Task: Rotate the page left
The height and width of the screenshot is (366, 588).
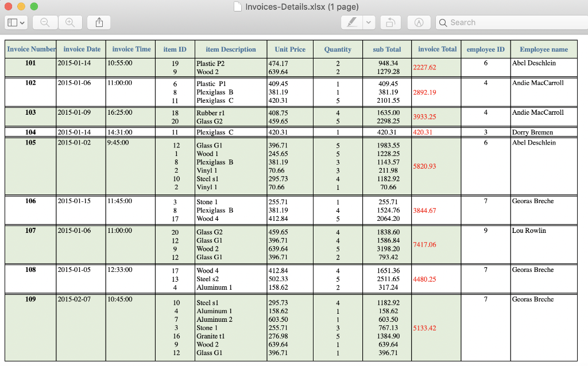Action: click(x=391, y=22)
